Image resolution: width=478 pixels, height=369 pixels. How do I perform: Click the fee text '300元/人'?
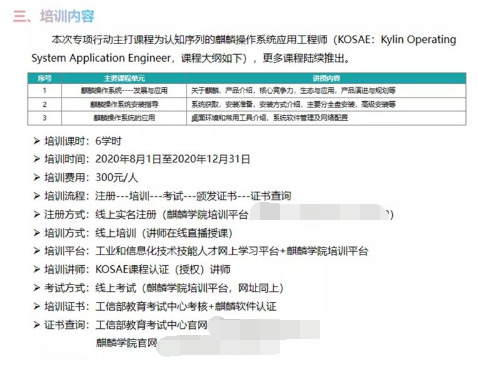(117, 177)
